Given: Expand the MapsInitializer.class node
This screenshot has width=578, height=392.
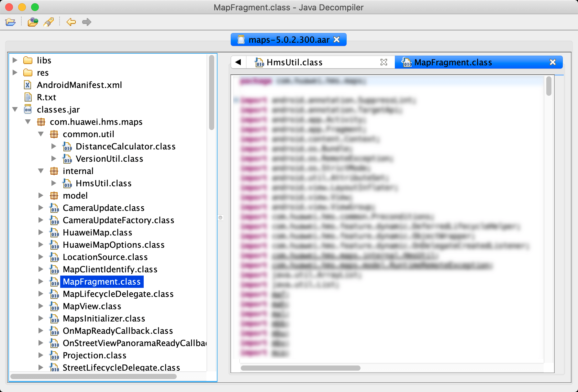Looking at the screenshot, I should pyautogui.click(x=41, y=318).
